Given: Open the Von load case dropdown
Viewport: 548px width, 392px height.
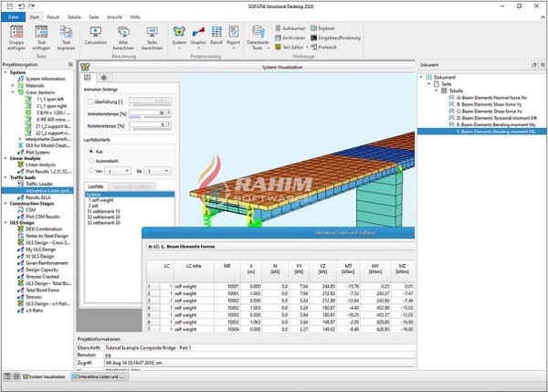Looking at the screenshot, I should tap(118, 170).
